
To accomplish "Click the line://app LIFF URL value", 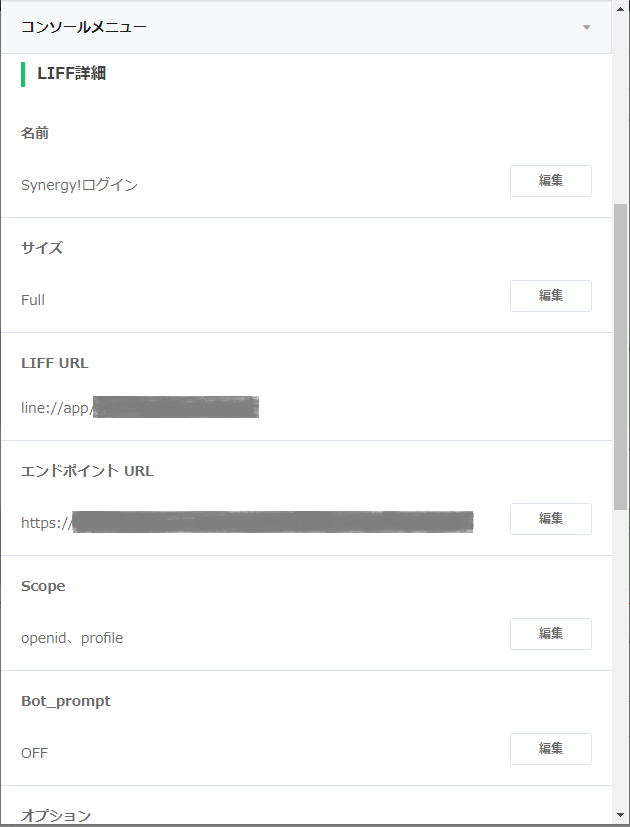I will (140, 407).
